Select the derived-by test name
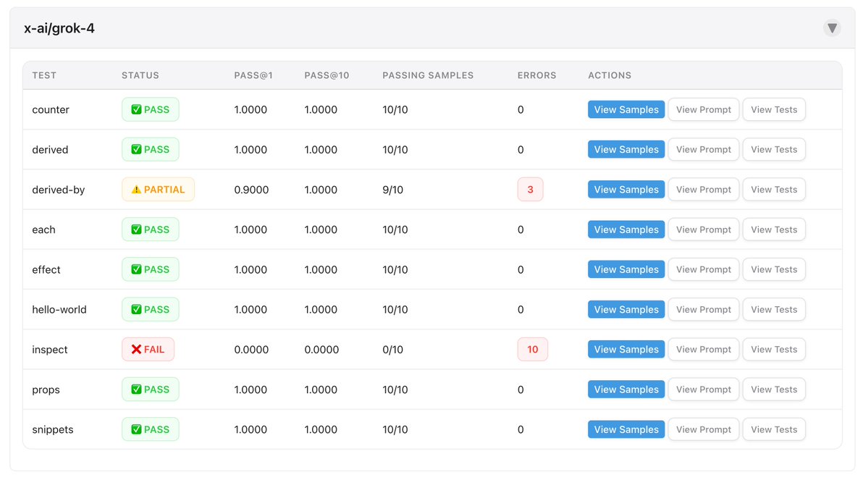Screen dimensions: 868x480 (58, 190)
